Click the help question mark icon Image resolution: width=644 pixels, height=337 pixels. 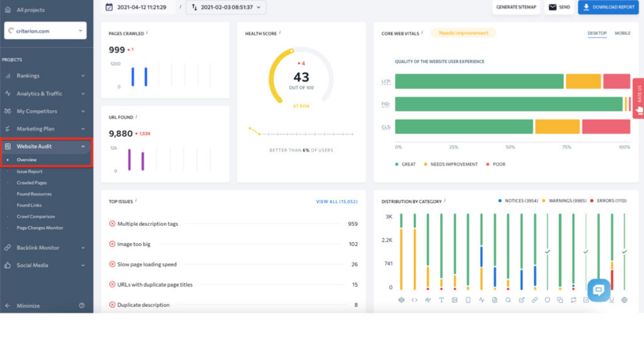82,305
